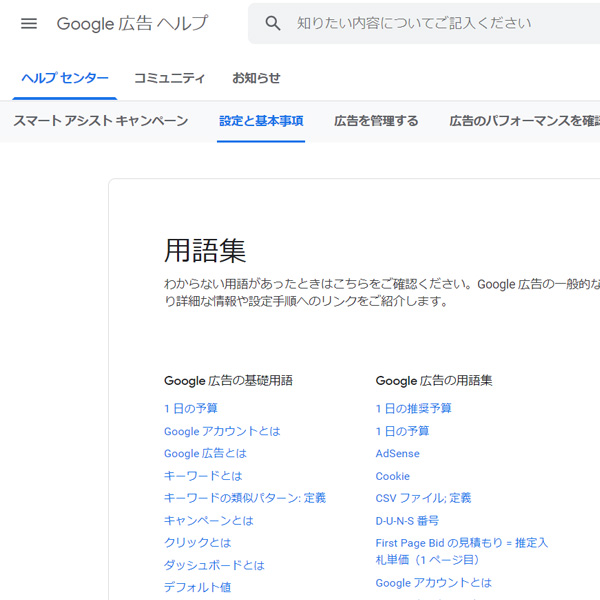Open the Google 広告とは link

pyautogui.click(x=205, y=453)
